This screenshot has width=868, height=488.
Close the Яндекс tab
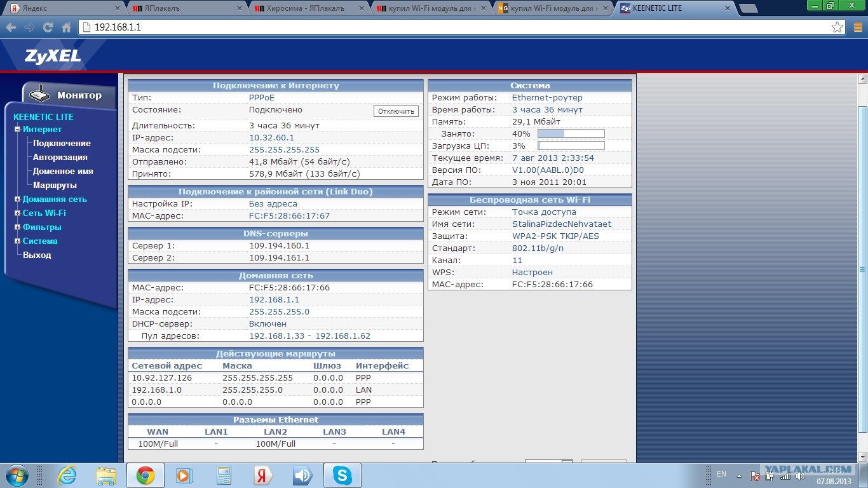[x=118, y=8]
